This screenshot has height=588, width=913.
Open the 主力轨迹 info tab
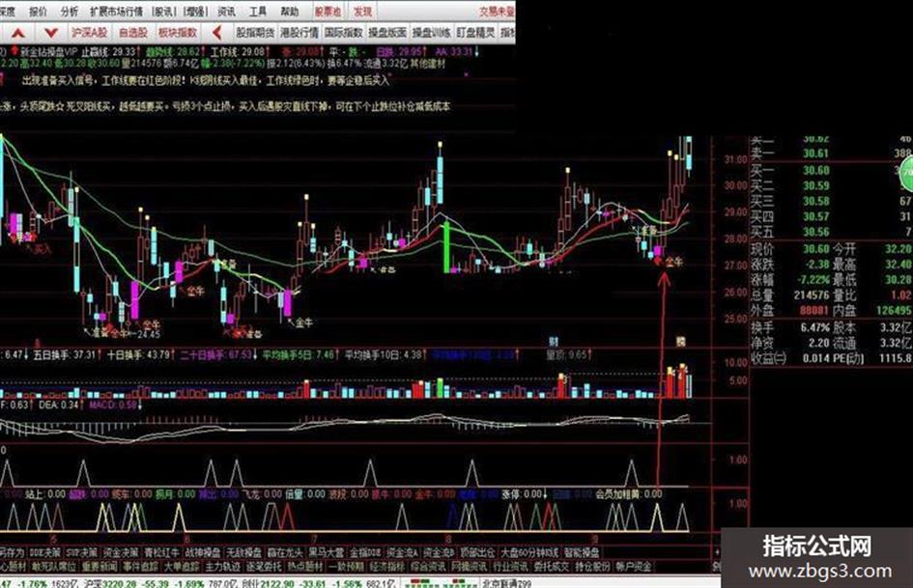pos(222,566)
